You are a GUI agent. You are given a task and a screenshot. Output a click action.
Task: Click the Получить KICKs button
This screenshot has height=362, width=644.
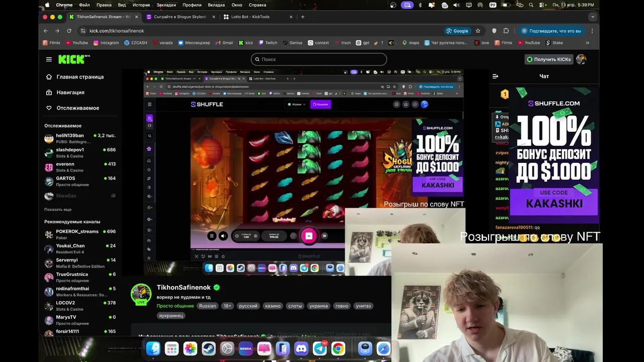click(549, 59)
